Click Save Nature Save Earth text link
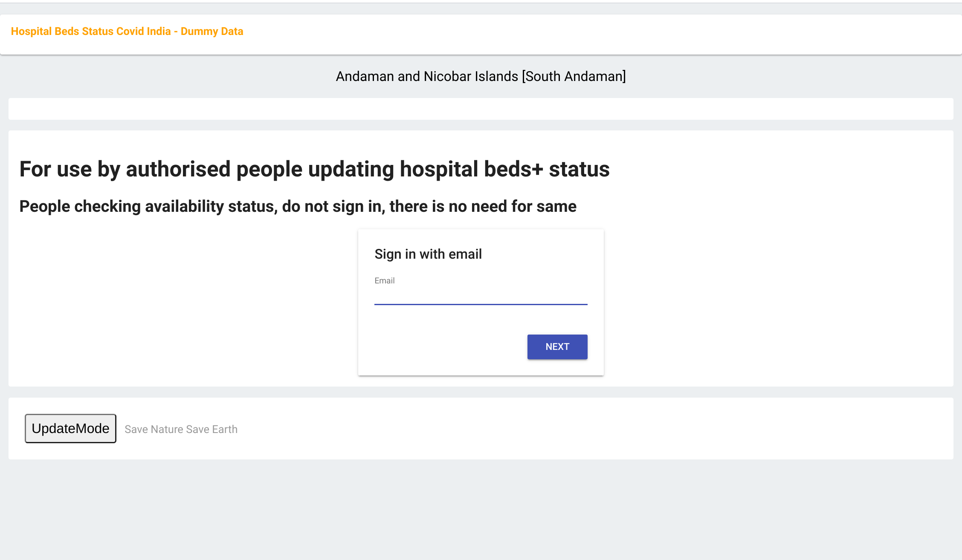The image size is (962, 560). [x=181, y=429]
